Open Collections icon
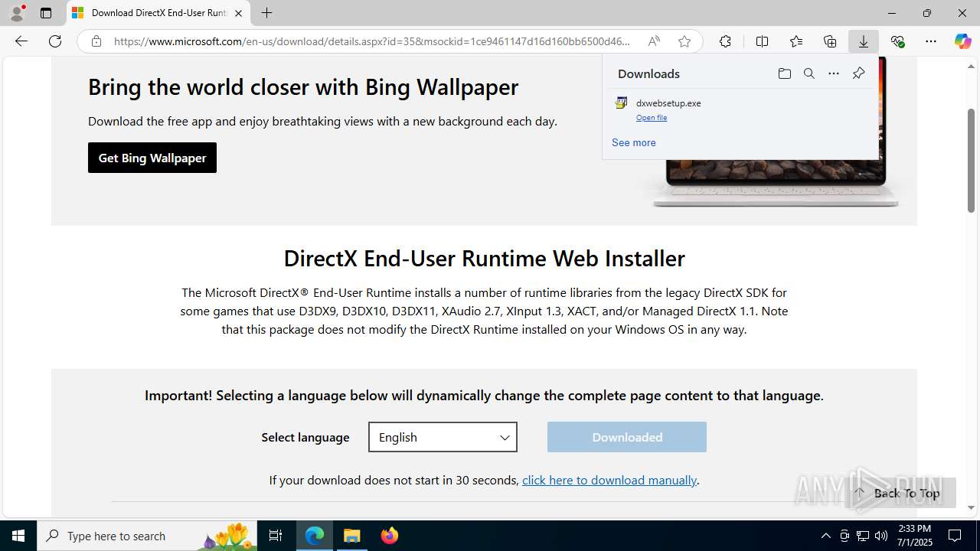This screenshot has width=980, height=551. coord(830,41)
